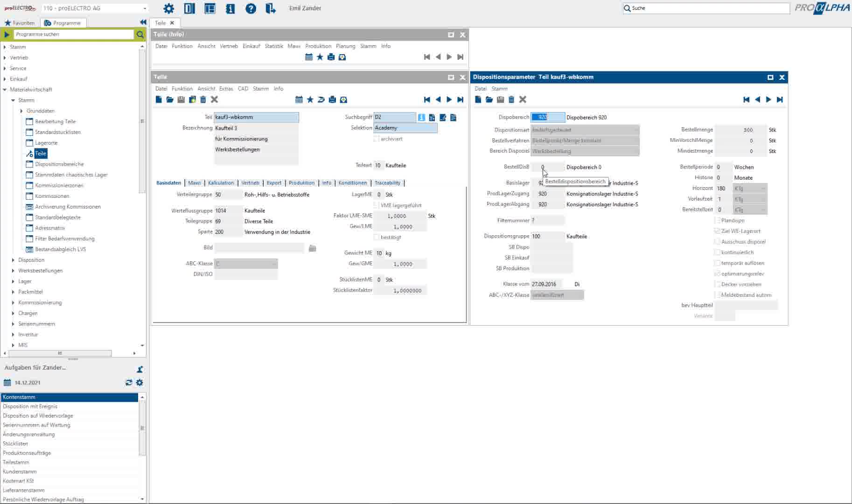Click favorite star in Teile (Info) toolbar
This screenshot has width=852, height=504.
pos(320,57)
